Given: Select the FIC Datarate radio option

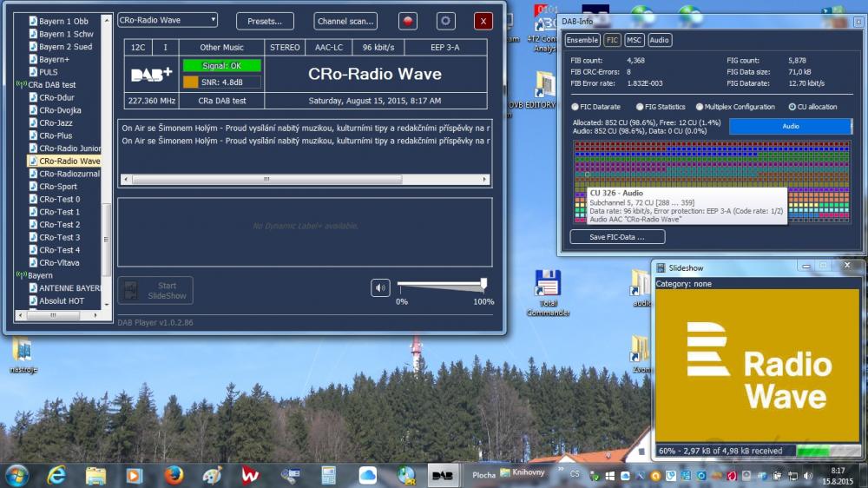Looking at the screenshot, I should tap(575, 107).
